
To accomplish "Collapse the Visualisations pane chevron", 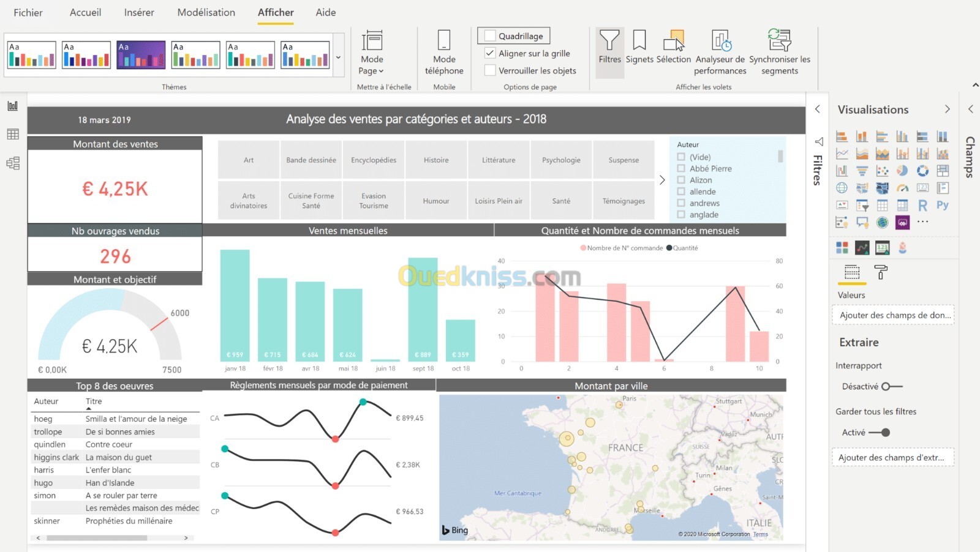I will [x=947, y=110].
